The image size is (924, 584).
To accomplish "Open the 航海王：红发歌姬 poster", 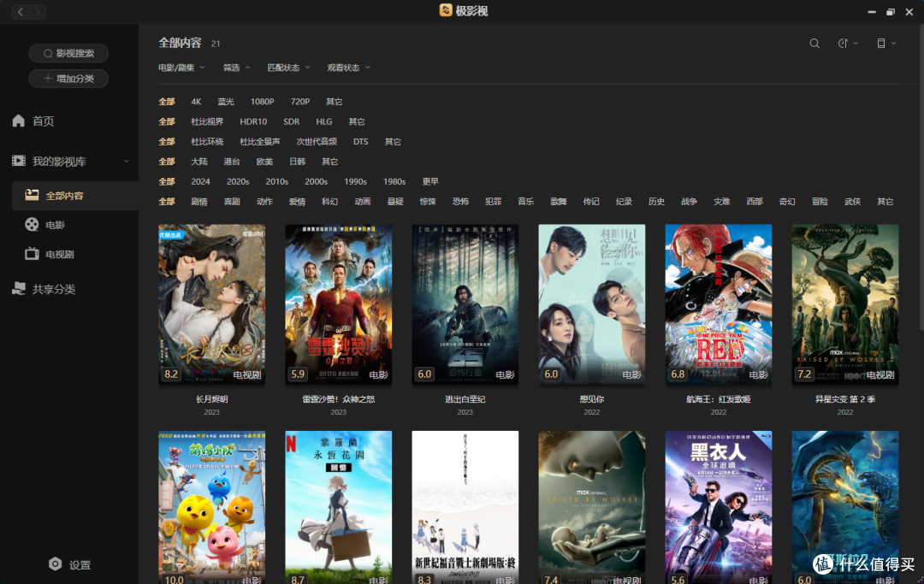I will click(x=719, y=304).
